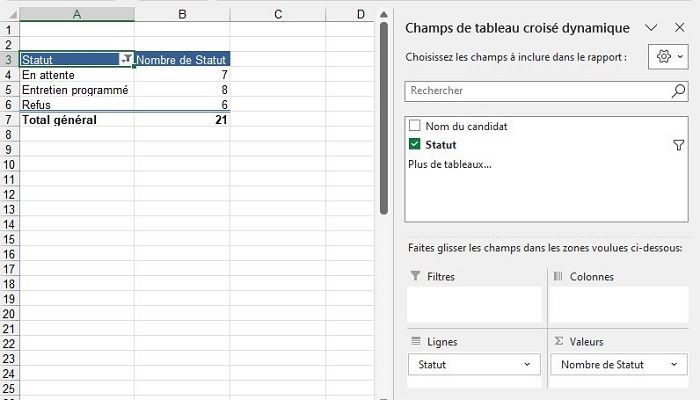
Task: Click the Valeurs sigma icon
Action: tap(558, 342)
